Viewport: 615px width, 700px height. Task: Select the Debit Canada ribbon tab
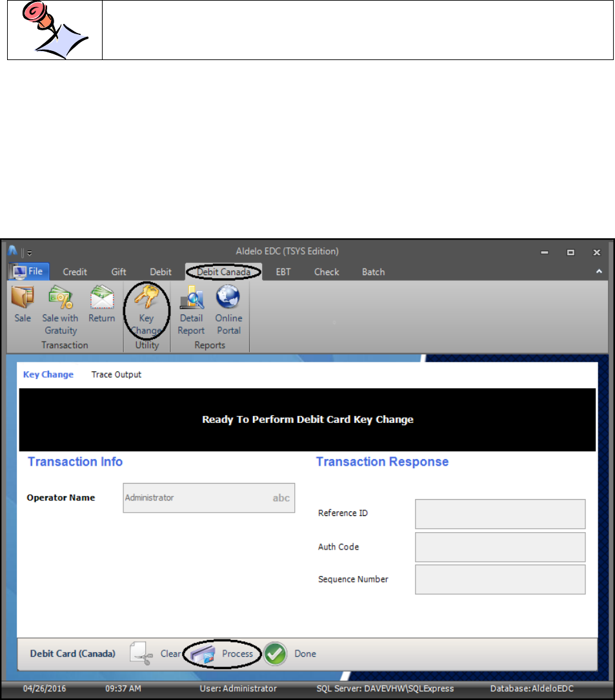224,272
